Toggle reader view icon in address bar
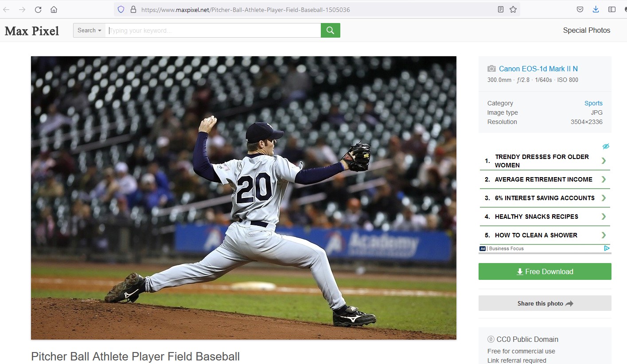627x364 pixels. click(x=501, y=9)
